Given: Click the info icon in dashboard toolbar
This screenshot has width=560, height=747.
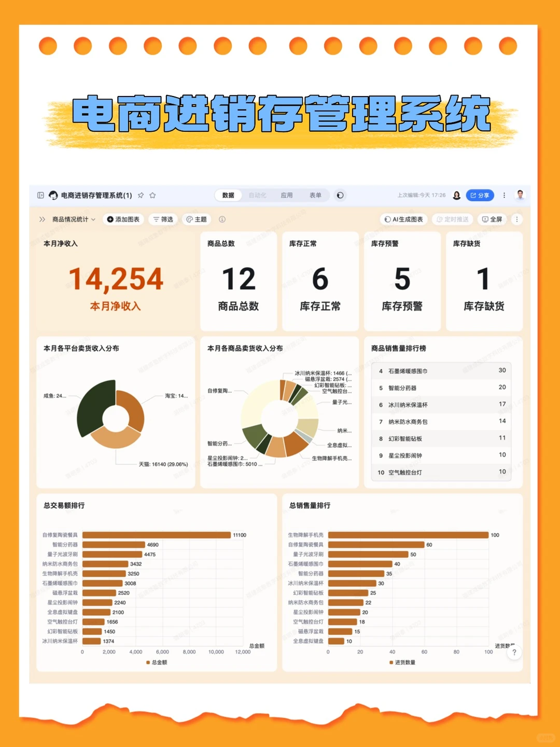Looking at the screenshot, I should [x=222, y=219].
